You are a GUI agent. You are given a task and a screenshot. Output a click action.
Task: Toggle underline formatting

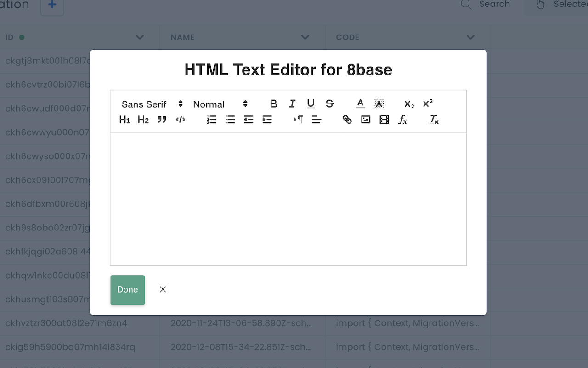click(311, 104)
